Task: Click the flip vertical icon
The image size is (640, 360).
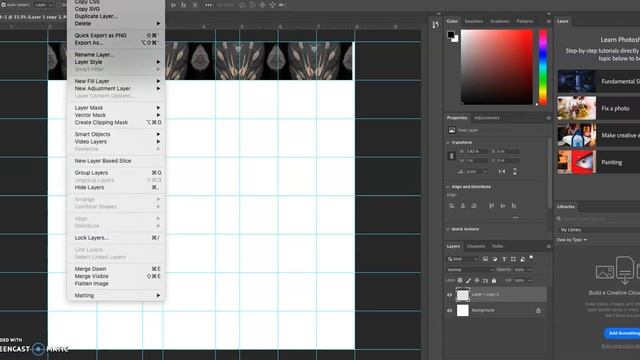Action: coord(515,171)
